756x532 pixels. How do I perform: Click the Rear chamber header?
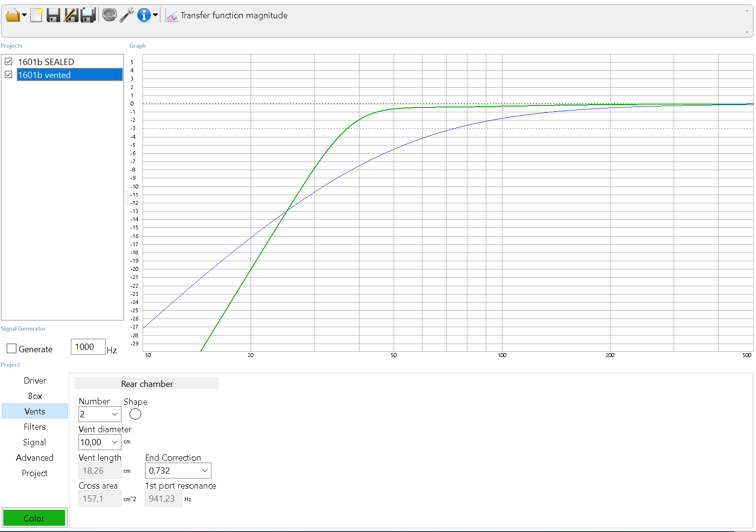coord(147,384)
